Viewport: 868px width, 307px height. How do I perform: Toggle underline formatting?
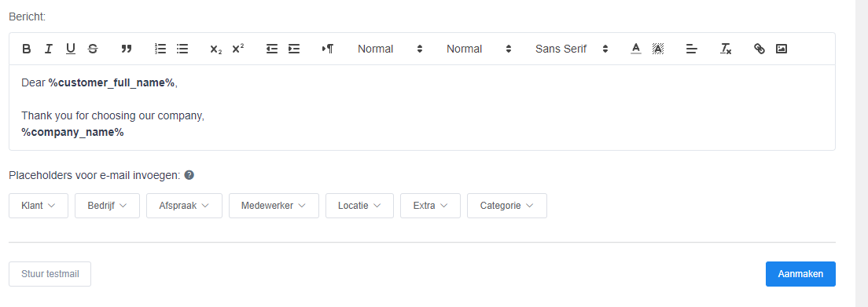[70, 49]
